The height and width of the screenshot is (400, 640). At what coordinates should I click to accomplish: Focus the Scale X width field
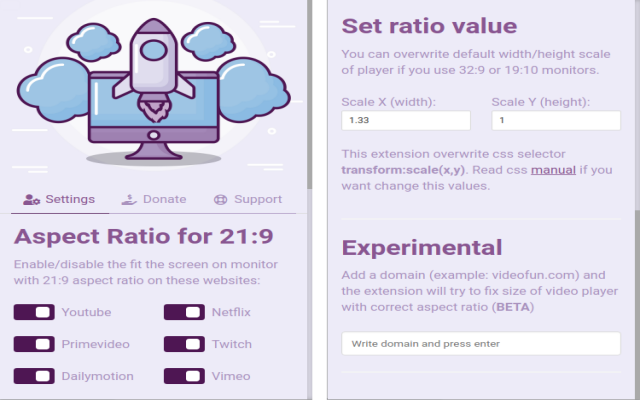click(406, 120)
